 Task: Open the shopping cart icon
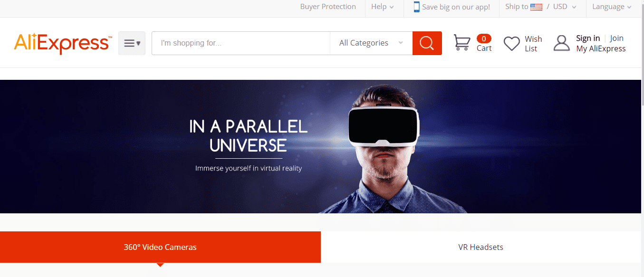coord(462,43)
